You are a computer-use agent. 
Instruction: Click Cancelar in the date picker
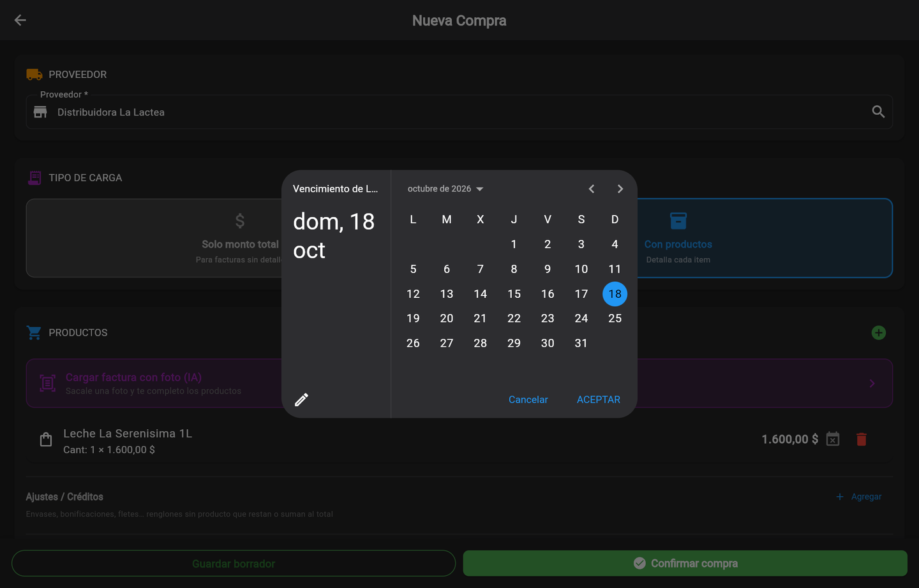coord(528,400)
